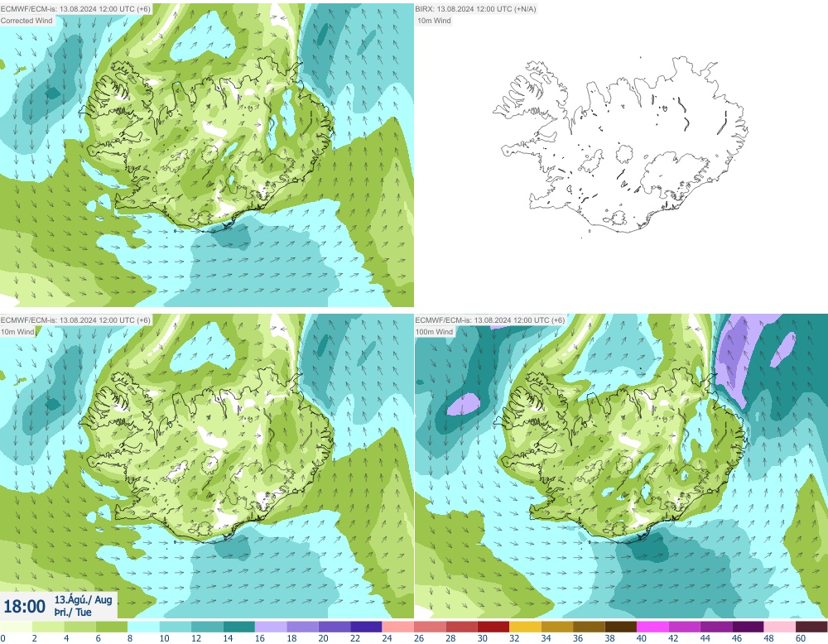Click the Þri./ Tue weekday text
The width and height of the screenshot is (828, 644).
tap(73, 613)
